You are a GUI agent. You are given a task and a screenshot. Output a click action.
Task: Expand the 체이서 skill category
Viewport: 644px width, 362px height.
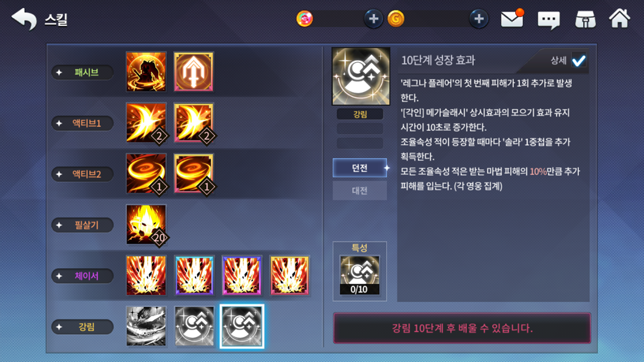click(x=82, y=276)
